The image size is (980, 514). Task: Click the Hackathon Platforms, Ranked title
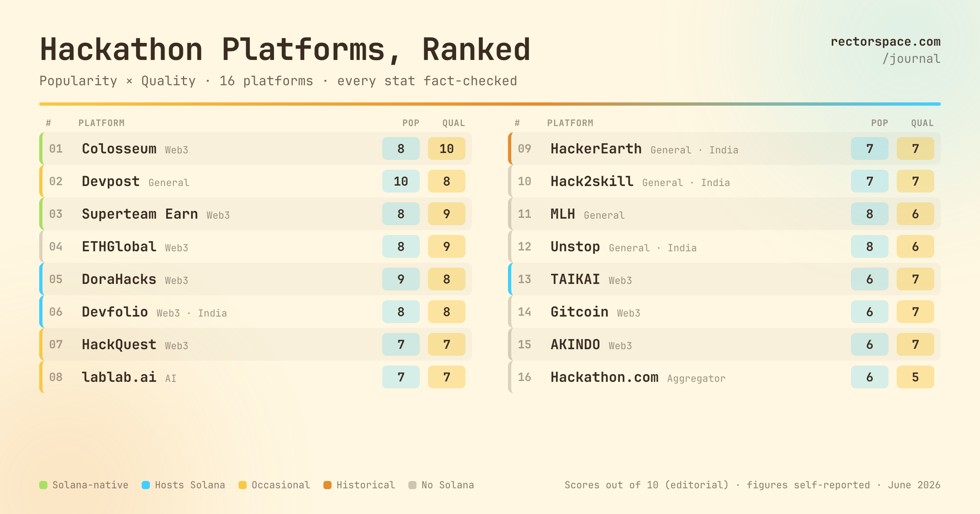pyautogui.click(x=285, y=50)
